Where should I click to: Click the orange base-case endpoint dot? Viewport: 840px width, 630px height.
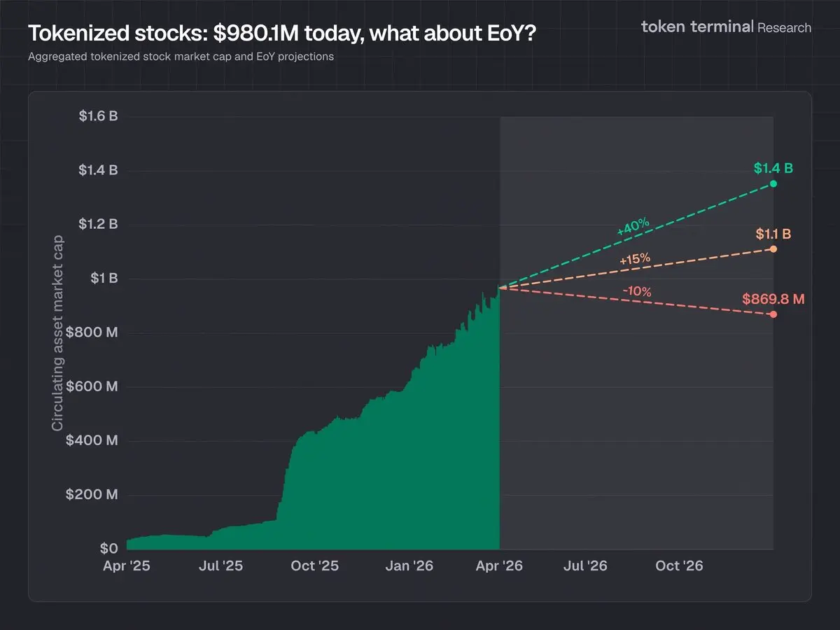tap(773, 249)
